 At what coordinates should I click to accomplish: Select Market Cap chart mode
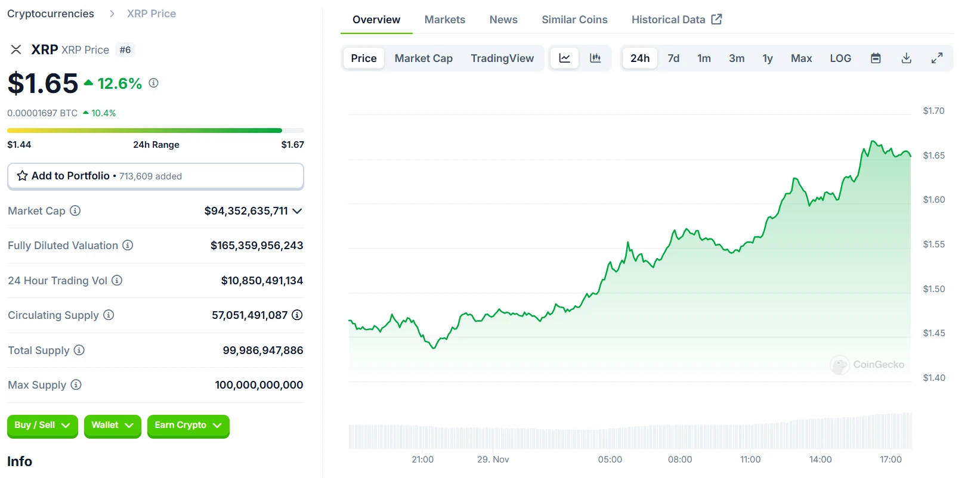[423, 58]
